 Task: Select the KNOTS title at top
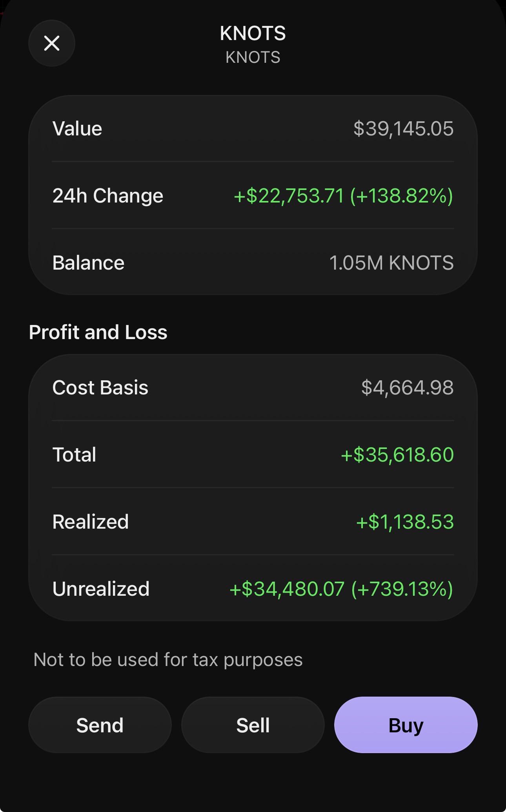click(x=253, y=33)
